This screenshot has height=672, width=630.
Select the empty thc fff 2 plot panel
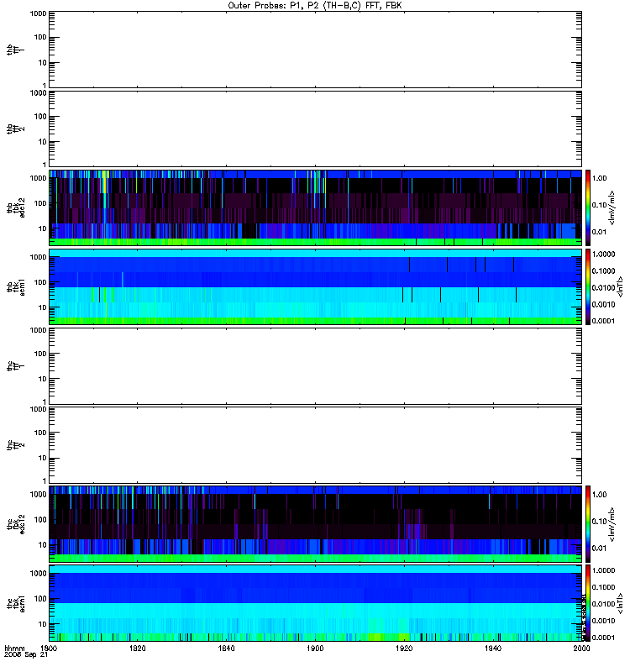[315, 445]
